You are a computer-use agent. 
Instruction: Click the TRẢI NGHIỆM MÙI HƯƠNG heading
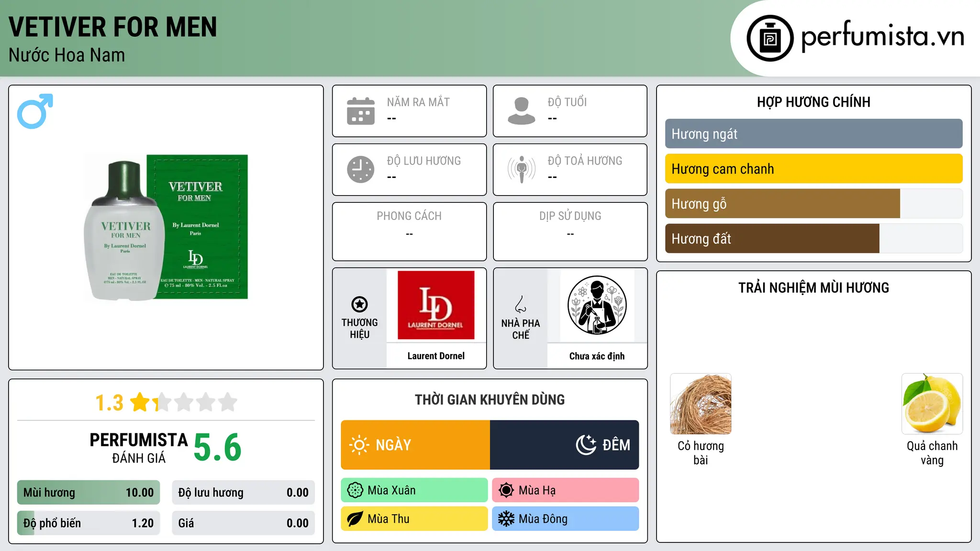tap(813, 287)
